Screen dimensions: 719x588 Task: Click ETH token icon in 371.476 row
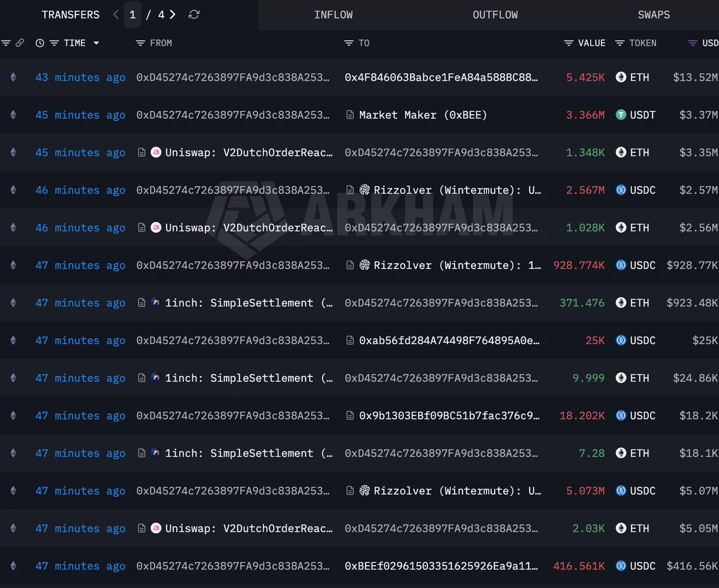point(621,303)
